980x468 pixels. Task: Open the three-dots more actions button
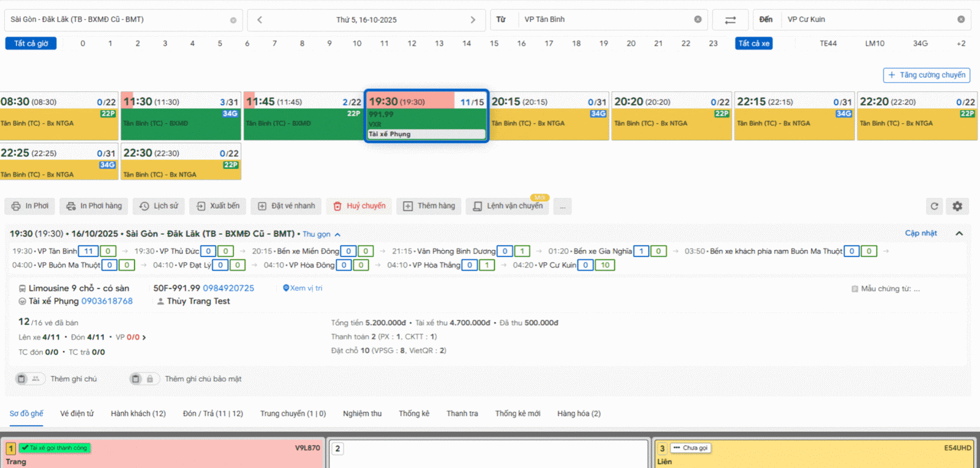pos(562,206)
